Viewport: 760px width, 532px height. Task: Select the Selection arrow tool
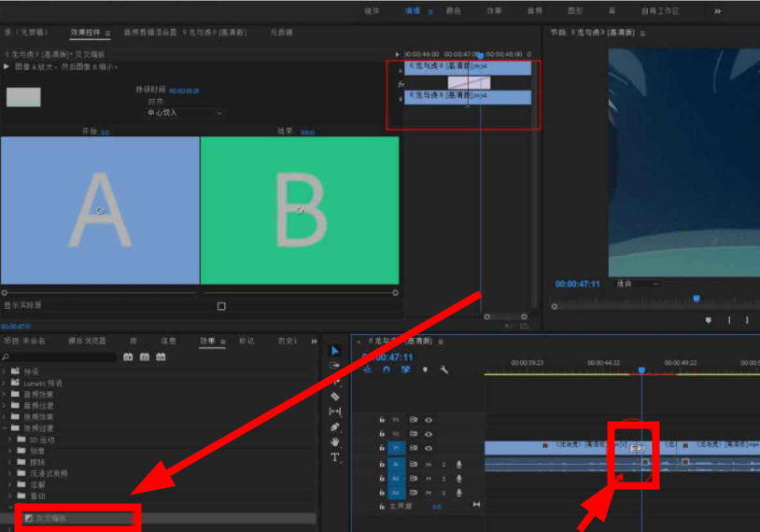335,351
